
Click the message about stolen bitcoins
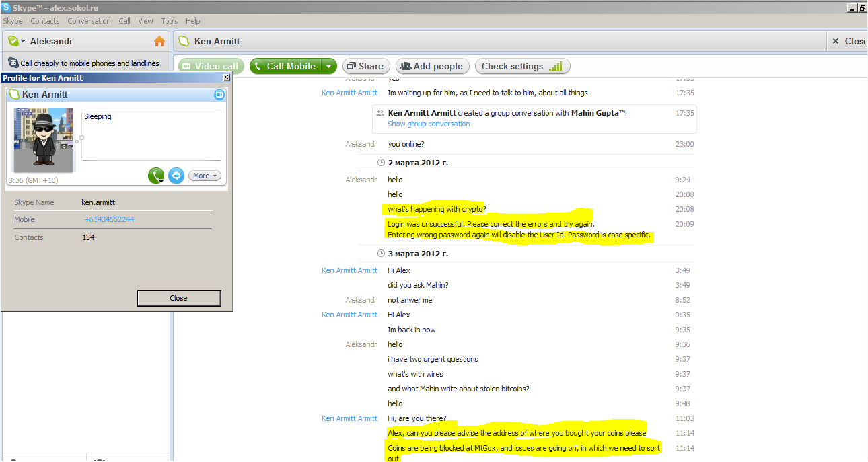coord(458,389)
